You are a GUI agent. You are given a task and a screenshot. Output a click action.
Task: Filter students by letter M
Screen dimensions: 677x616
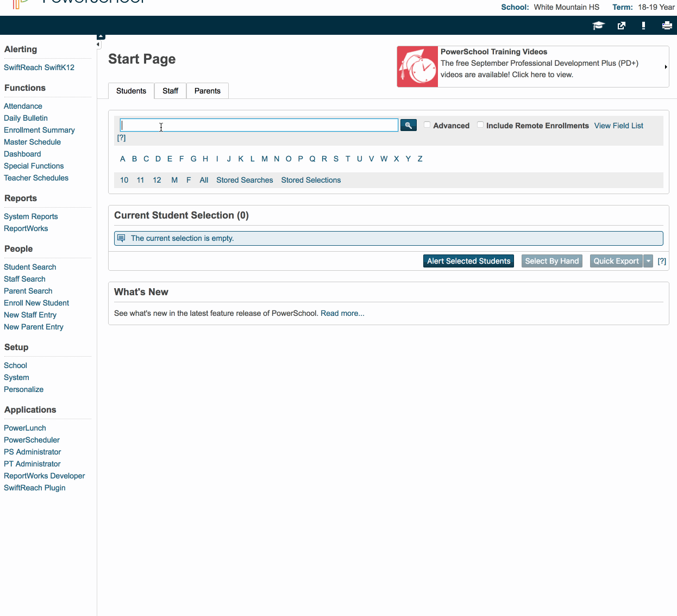[x=265, y=159]
